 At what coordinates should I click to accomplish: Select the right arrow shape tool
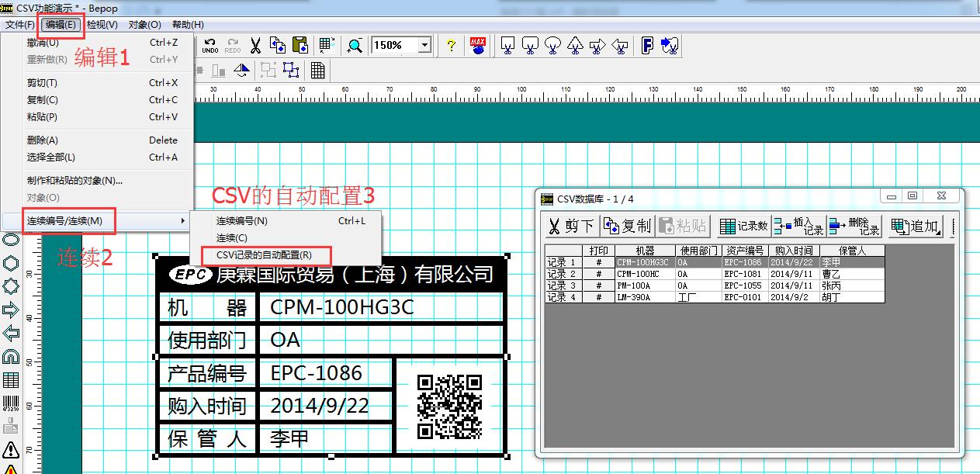pos(11,310)
